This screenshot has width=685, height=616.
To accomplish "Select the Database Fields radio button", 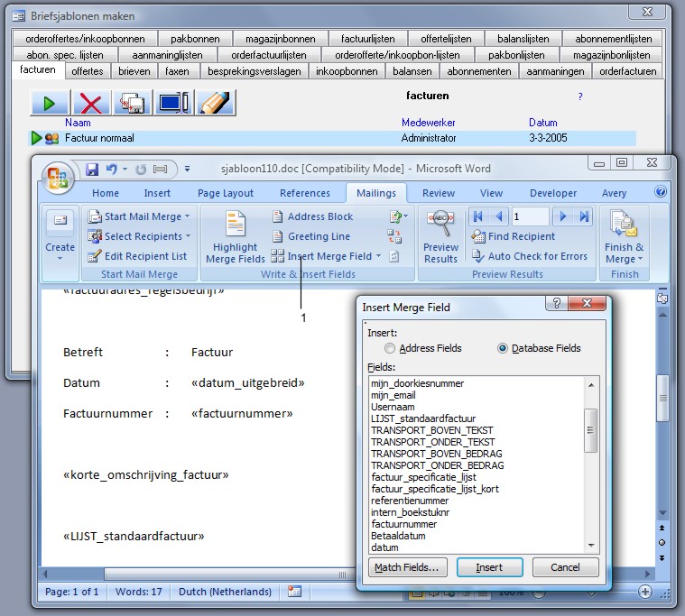I will (503, 348).
